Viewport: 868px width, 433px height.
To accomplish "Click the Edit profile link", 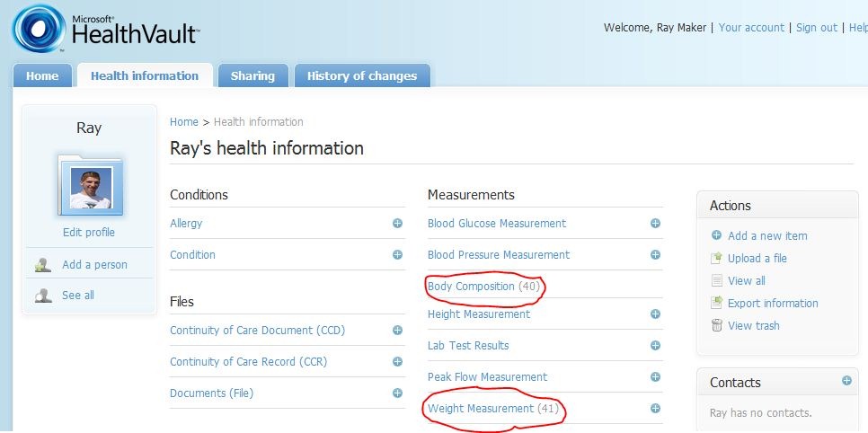I will coord(89,233).
